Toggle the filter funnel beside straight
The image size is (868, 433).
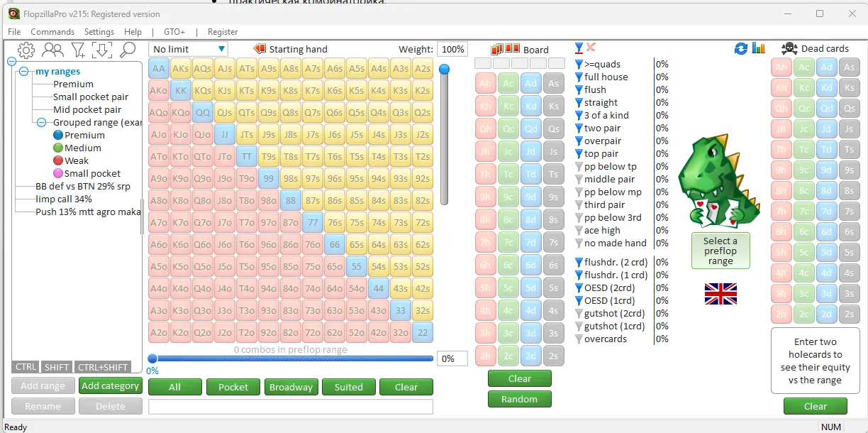point(579,103)
